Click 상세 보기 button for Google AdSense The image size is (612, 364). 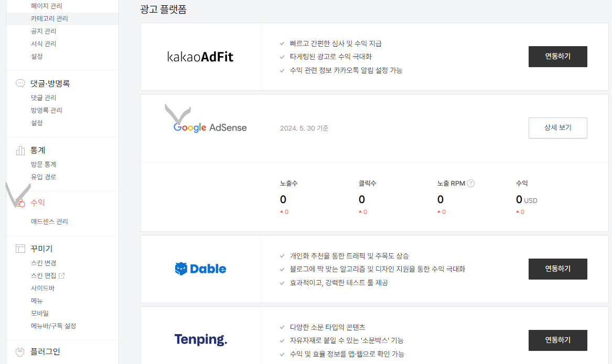pyautogui.click(x=558, y=127)
